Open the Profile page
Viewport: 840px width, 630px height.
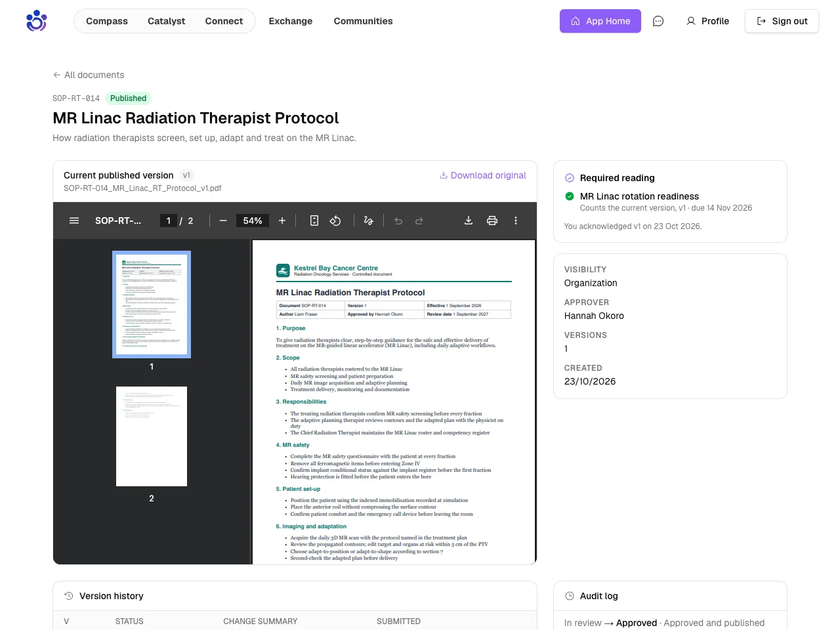[x=707, y=21]
